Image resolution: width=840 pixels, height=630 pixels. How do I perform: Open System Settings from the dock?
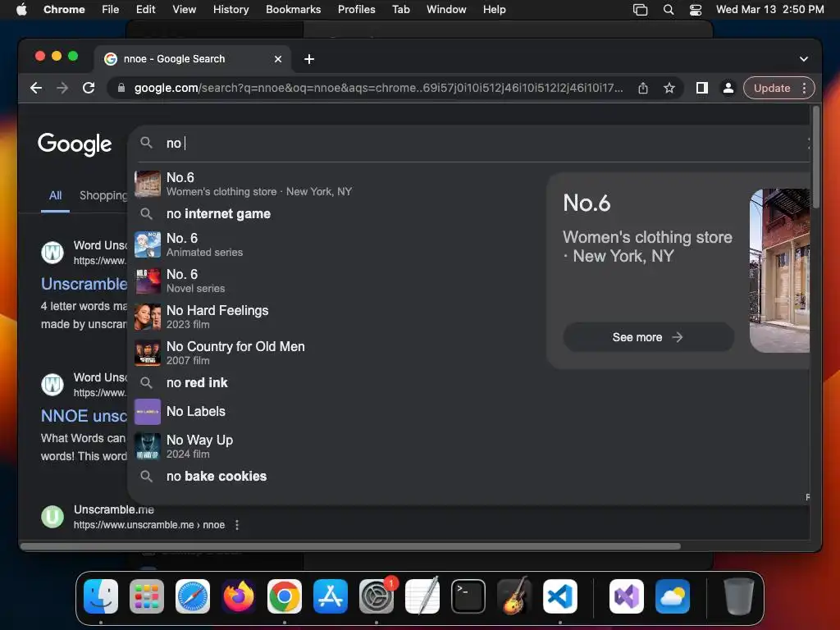point(377,596)
